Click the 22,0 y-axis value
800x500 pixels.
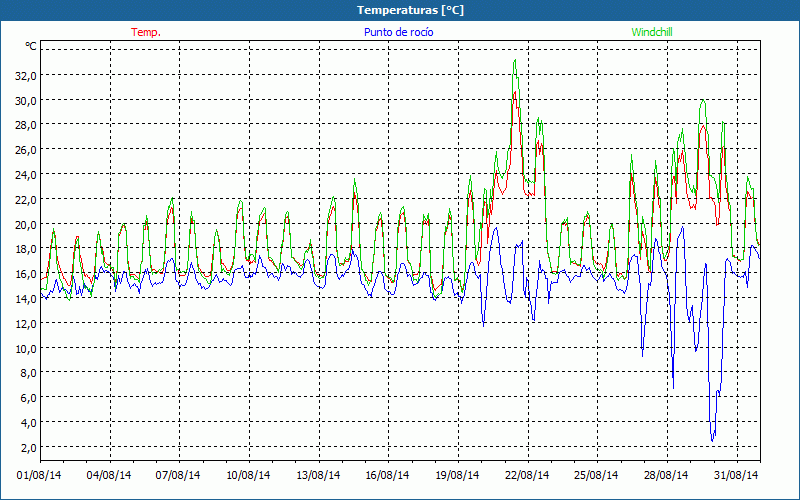(26, 199)
